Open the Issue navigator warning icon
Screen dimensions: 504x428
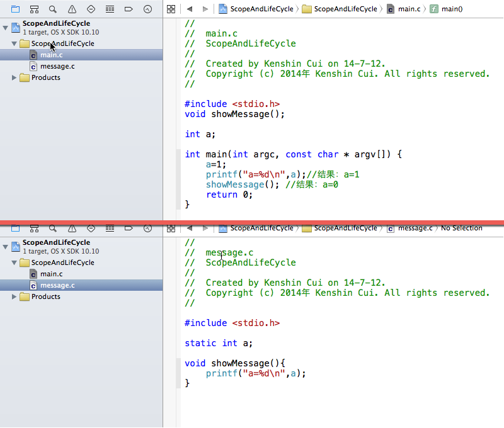(72, 9)
